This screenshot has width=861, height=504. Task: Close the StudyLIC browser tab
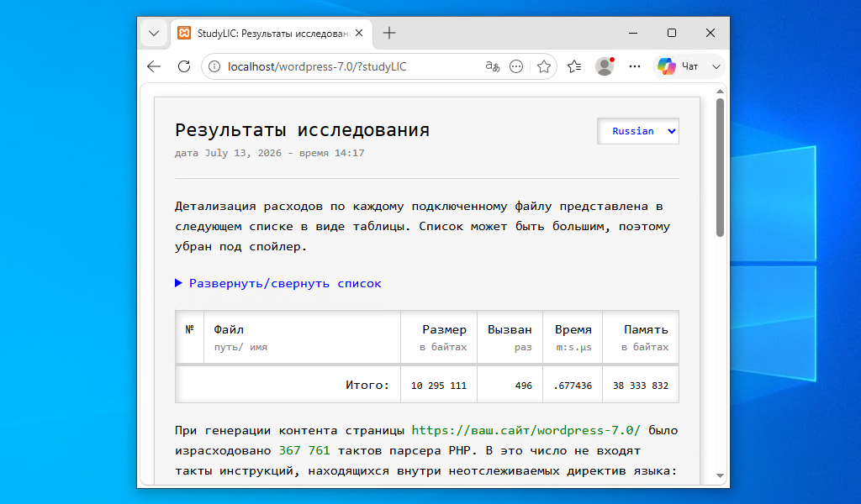pos(359,34)
